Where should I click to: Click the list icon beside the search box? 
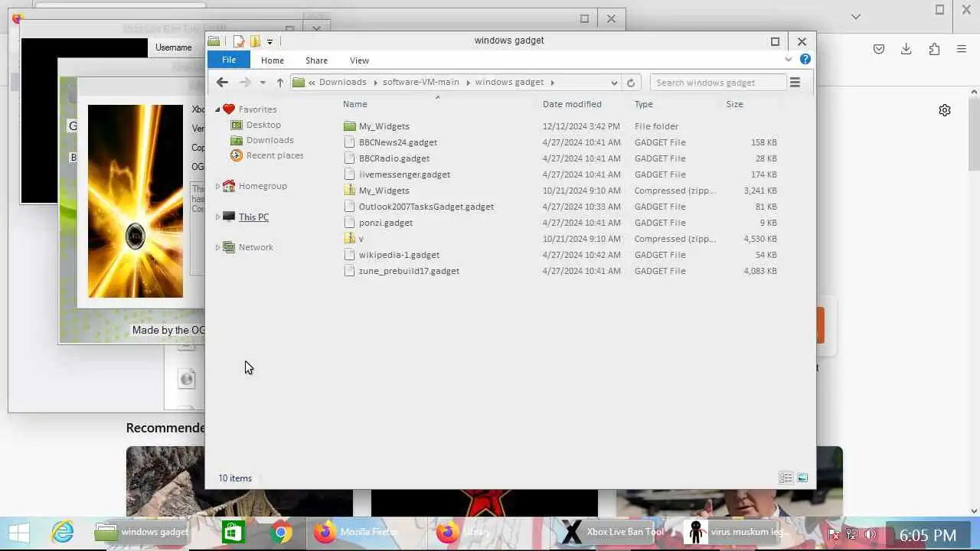(795, 83)
